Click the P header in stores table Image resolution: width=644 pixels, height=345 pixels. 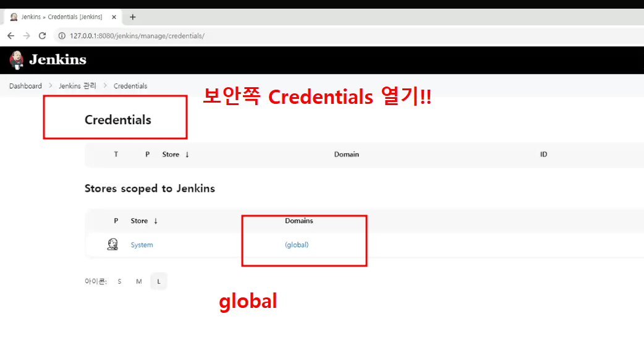(x=116, y=221)
